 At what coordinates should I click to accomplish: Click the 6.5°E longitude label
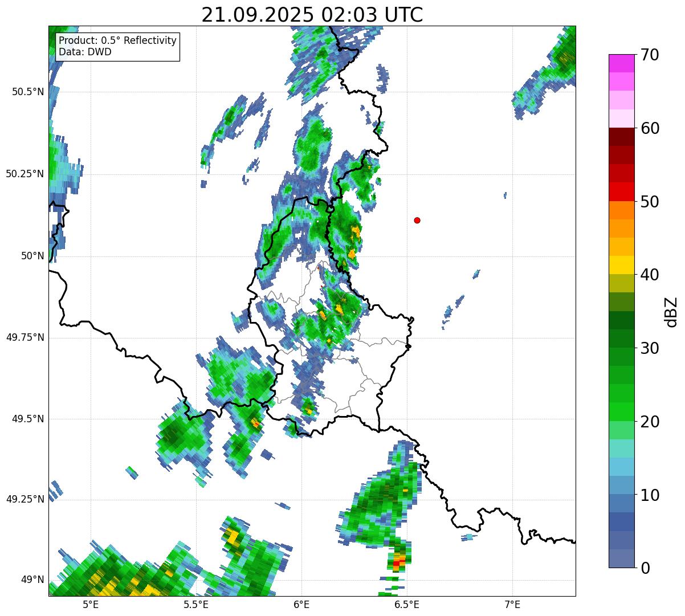407,604
